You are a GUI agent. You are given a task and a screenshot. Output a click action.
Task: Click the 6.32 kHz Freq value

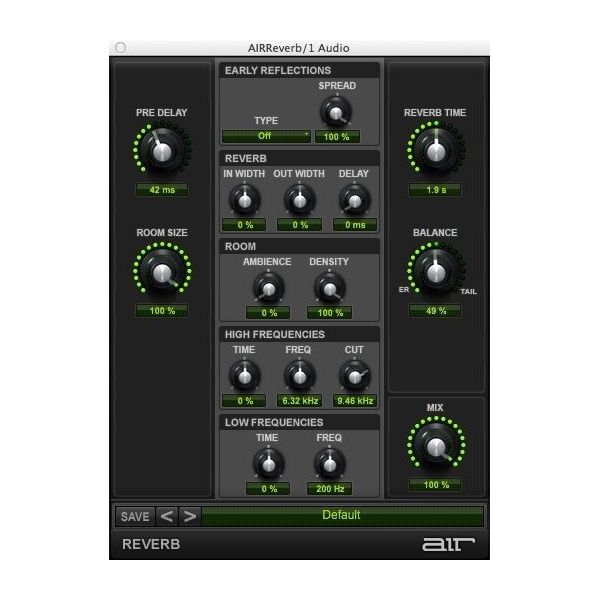tap(300, 401)
